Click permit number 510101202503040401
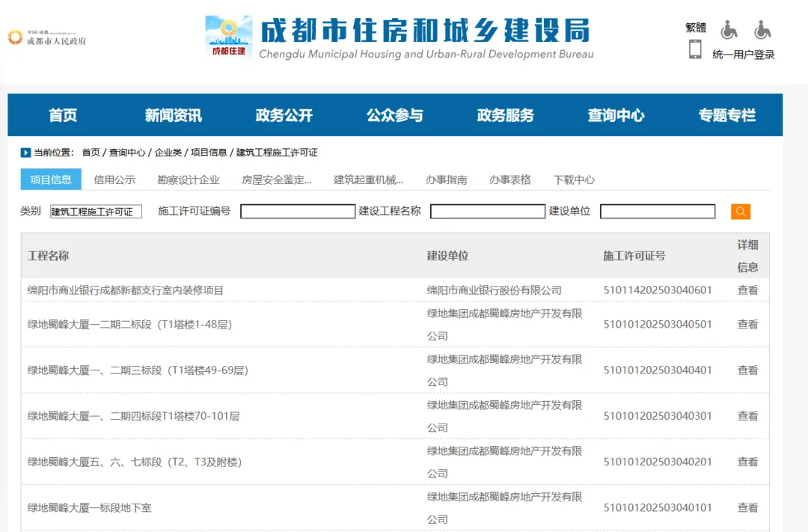Image resolution: width=808 pixels, height=532 pixels. pos(658,370)
